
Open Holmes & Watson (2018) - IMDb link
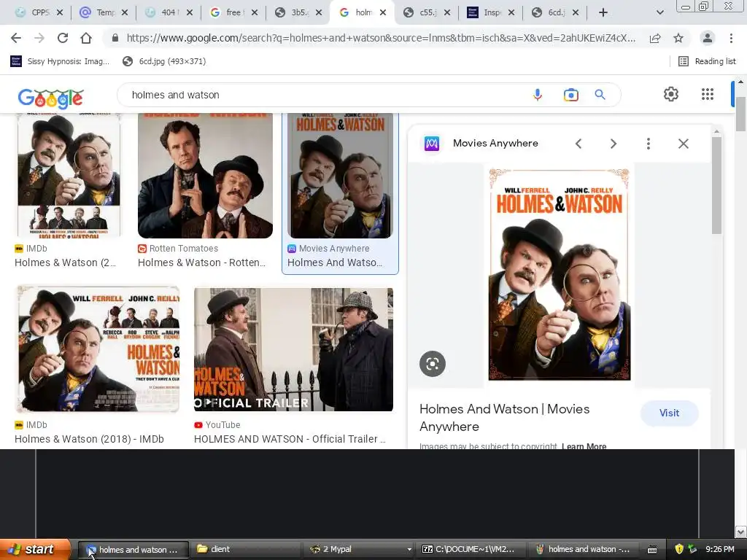(x=89, y=439)
